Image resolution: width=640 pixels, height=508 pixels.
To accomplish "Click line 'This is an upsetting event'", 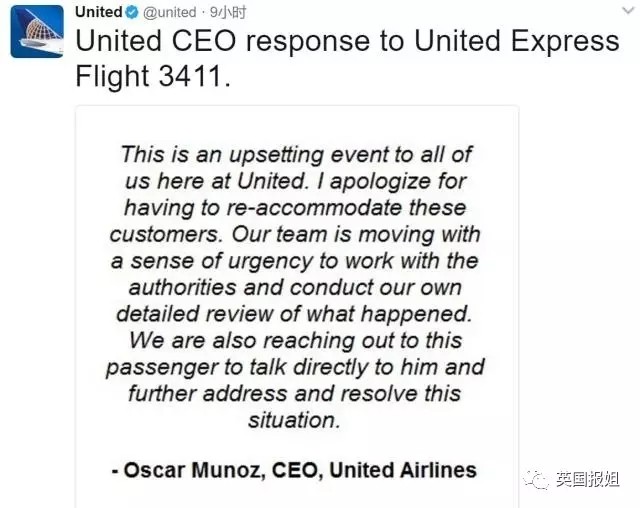I will (296, 155).
